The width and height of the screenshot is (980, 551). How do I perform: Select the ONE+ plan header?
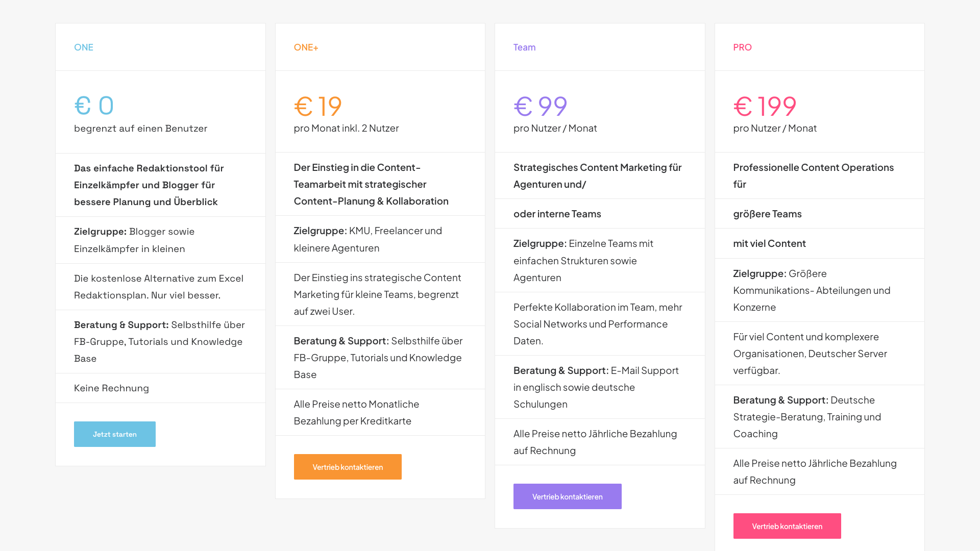306,47
